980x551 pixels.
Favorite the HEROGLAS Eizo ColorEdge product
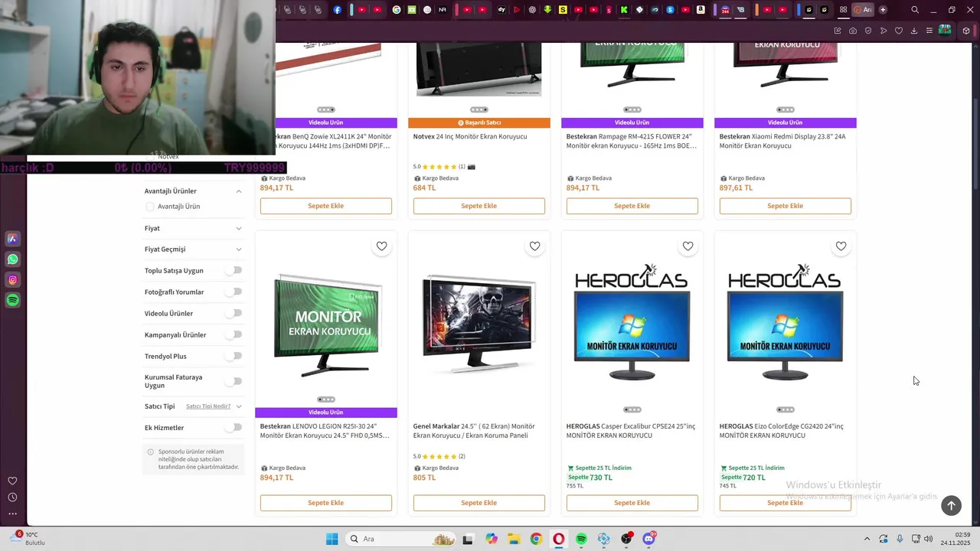point(841,246)
